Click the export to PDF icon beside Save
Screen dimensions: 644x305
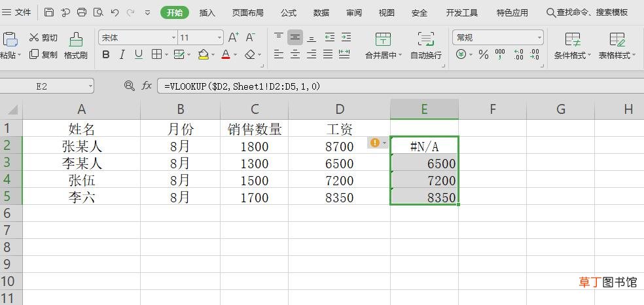(65, 12)
